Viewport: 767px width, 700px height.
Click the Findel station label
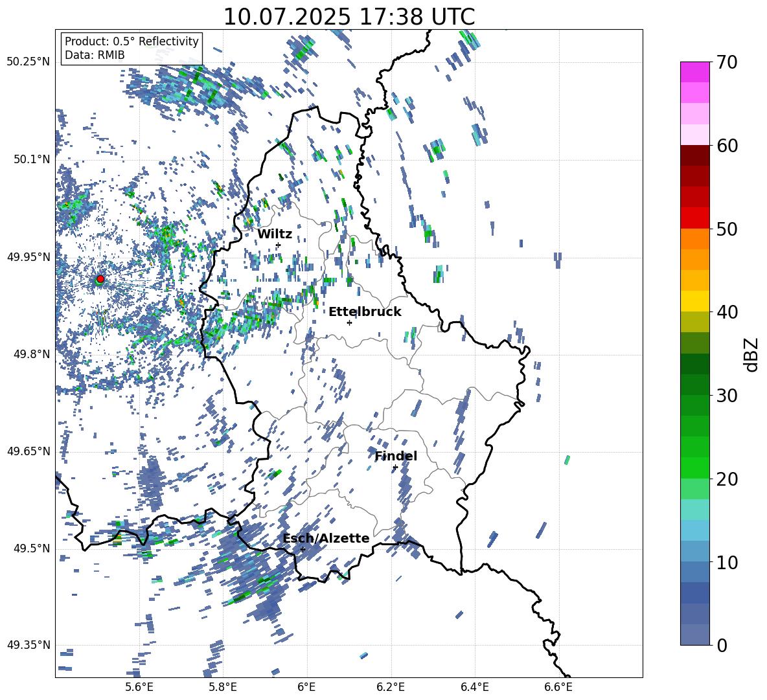point(396,456)
